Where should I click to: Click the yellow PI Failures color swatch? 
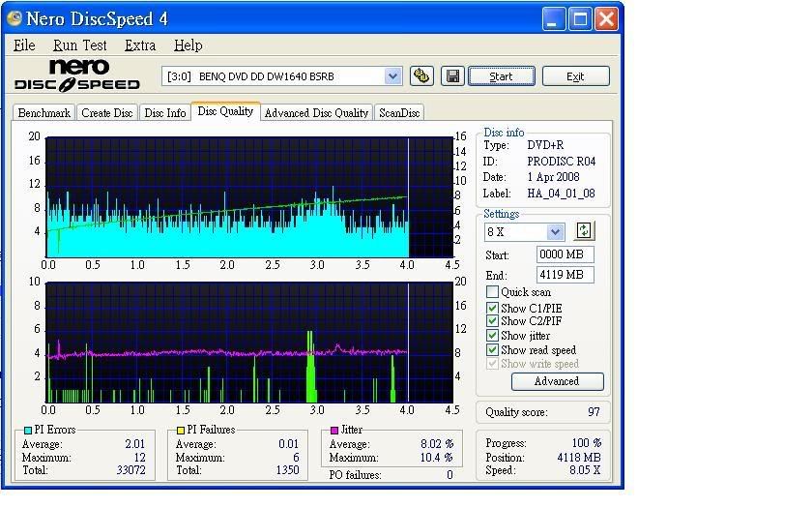[181, 431]
